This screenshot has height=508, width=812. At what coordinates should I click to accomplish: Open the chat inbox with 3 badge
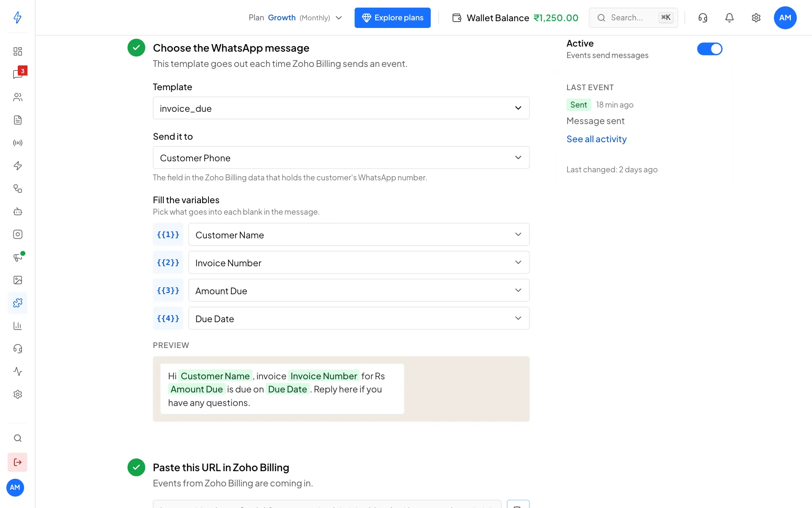[19, 73]
